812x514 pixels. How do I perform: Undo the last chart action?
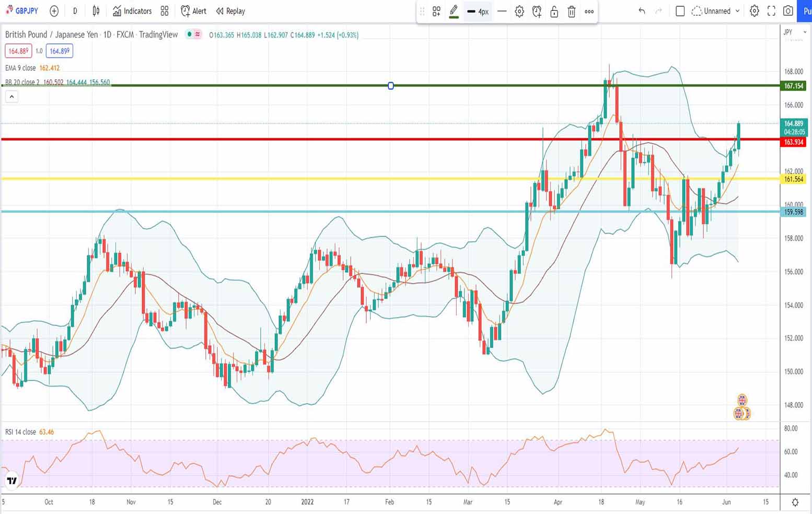tap(642, 11)
